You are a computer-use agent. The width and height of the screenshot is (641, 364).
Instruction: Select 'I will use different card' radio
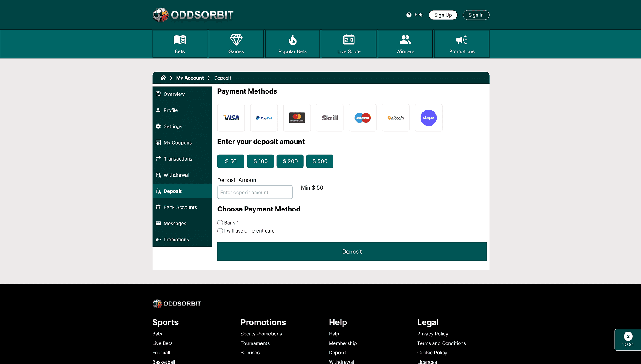pyautogui.click(x=220, y=231)
